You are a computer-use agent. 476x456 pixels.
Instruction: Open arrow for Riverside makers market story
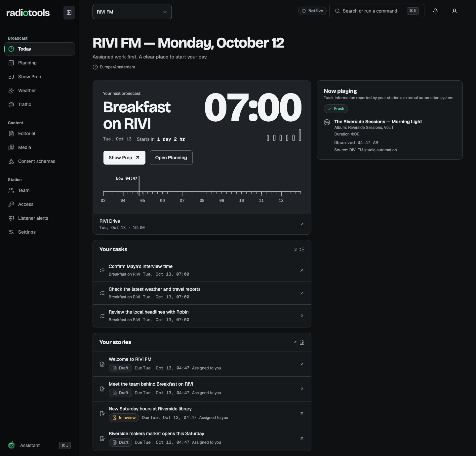(302, 438)
